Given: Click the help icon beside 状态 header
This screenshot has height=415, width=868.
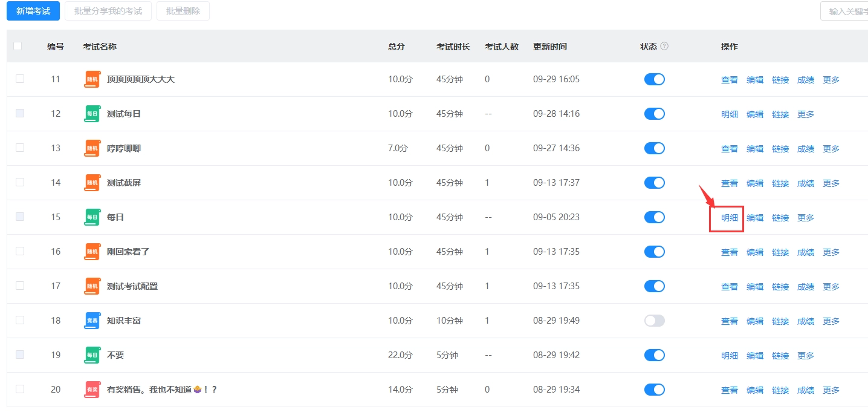Looking at the screenshot, I should (664, 47).
